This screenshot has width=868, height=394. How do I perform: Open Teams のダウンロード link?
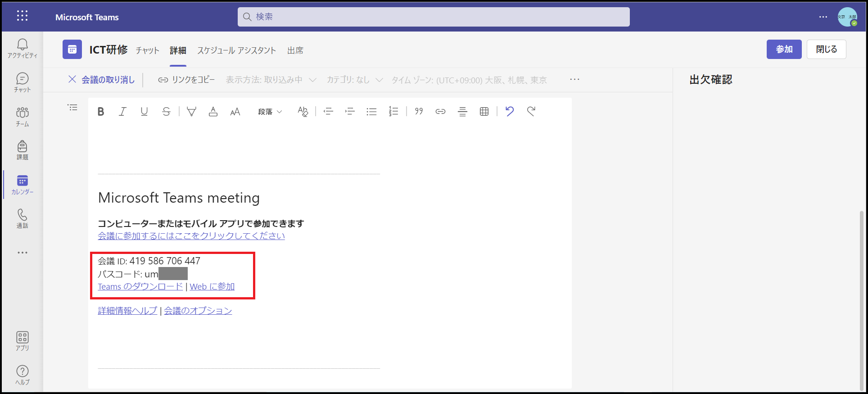coord(140,287)
